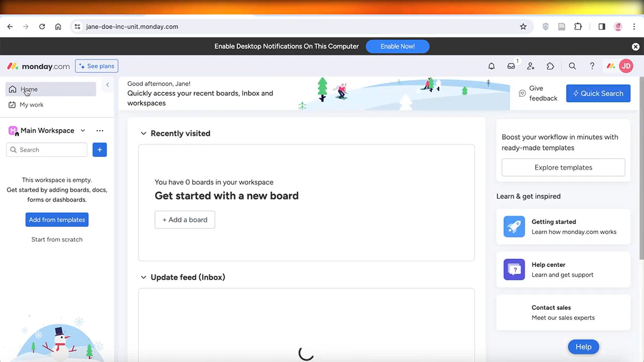
Task: Click the monday.com logo
Action: pyautogui.click(x=38, y=66)
